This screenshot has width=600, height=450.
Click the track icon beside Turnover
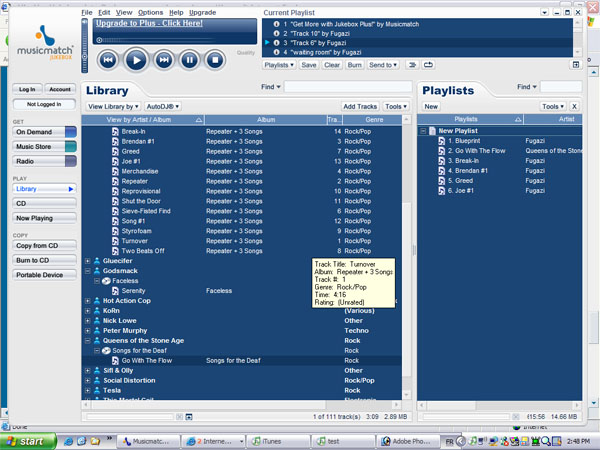pos(115,241)
